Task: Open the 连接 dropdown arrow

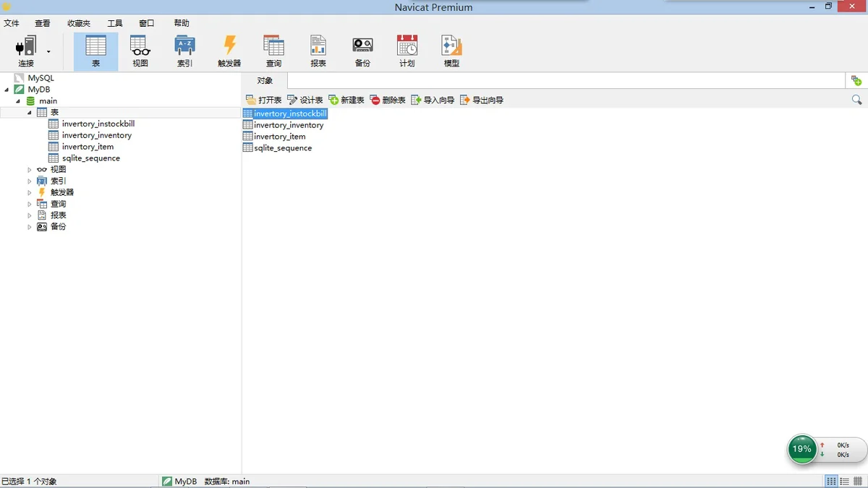Action: 49,51
